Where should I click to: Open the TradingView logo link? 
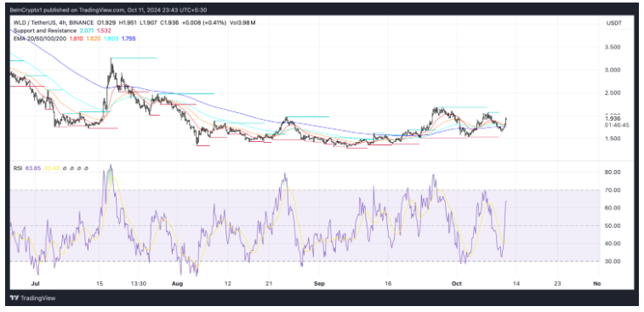coord(33,298)
